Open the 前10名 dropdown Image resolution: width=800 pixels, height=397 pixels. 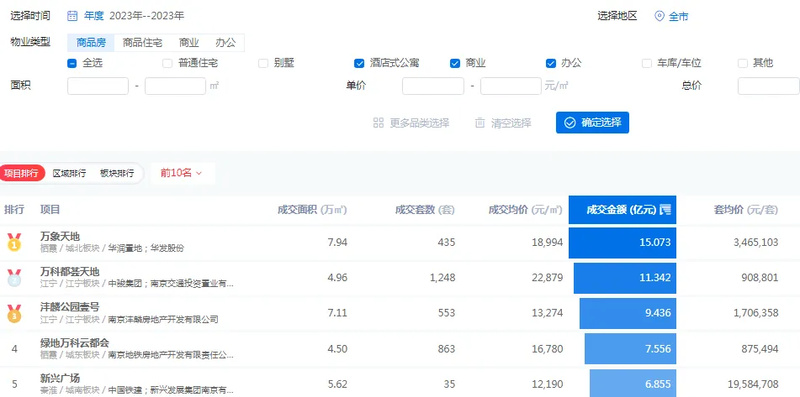pos(182,173)
